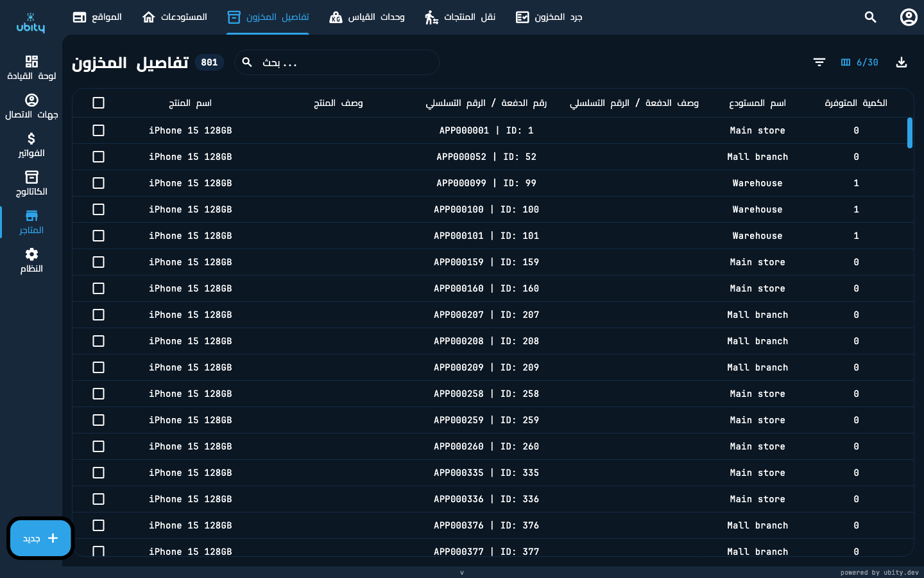This screenshot has height=578, width=924.
Task: Open الكاتالوج catalog in sidebar
Action: [31, 184]
